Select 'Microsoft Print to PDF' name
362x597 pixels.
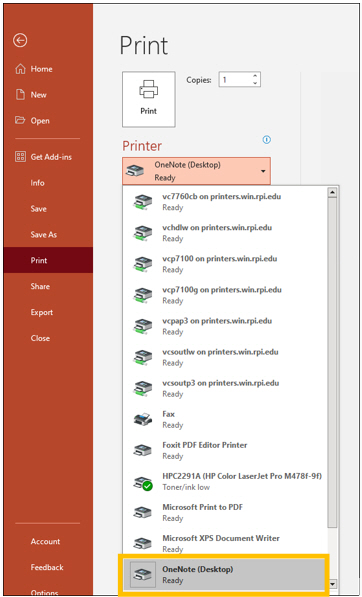203,507
